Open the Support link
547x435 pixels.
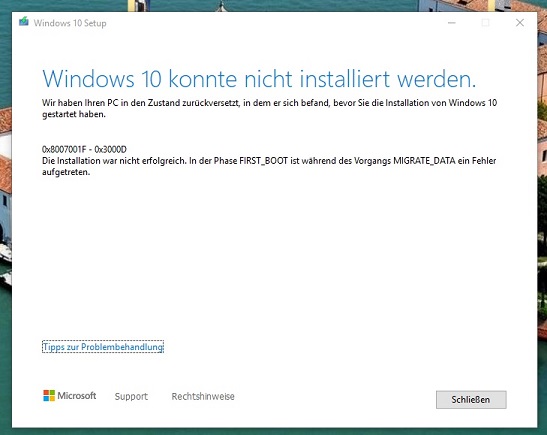click(x=131, y=396)
